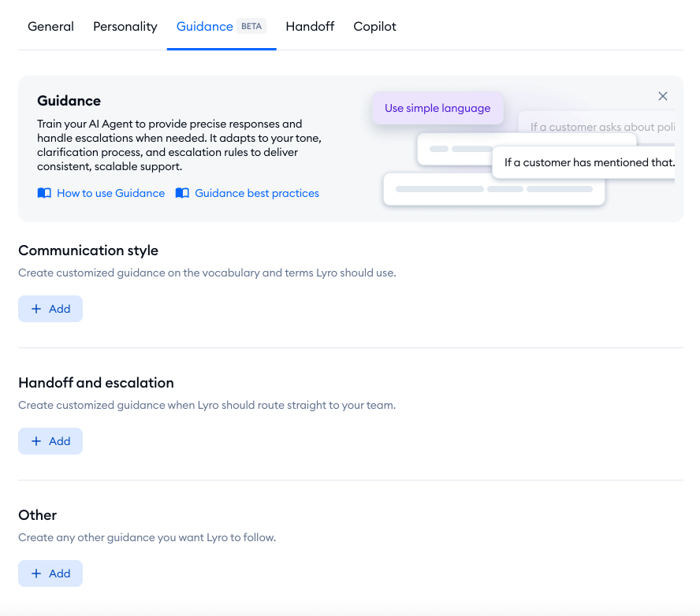Viewport: 700px width, 616px height.
Task: Click the plus icon in the Other section's Add button
Action: pos(38,573)
